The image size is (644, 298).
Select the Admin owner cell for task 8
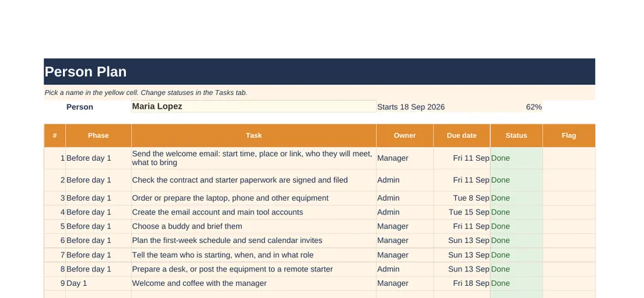pyautogui.click(x=404, y=269)
